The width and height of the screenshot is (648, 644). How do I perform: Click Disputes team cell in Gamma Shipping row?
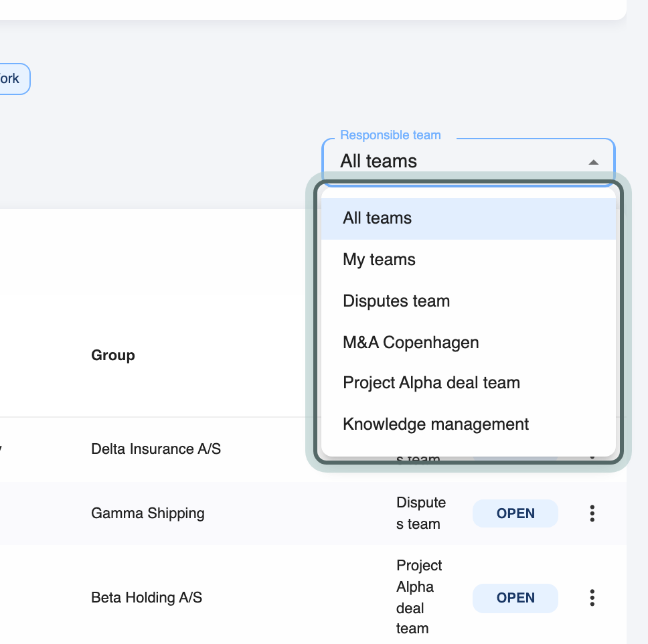pos(420,513)
